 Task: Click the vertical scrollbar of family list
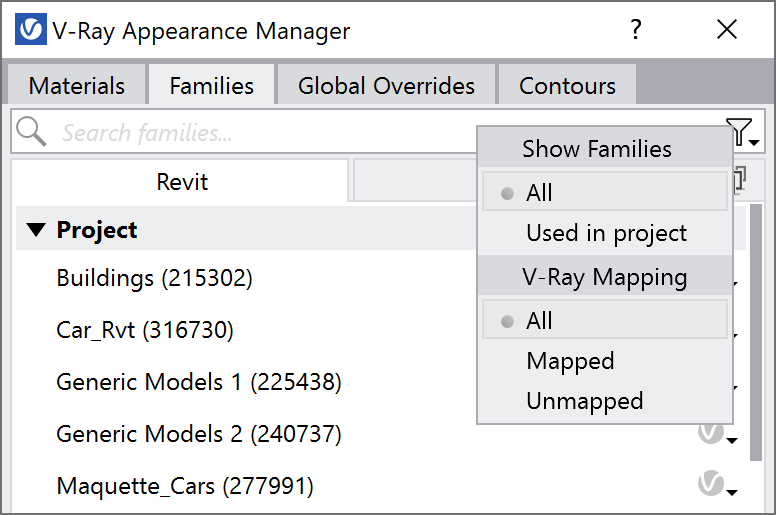point(756,332)
